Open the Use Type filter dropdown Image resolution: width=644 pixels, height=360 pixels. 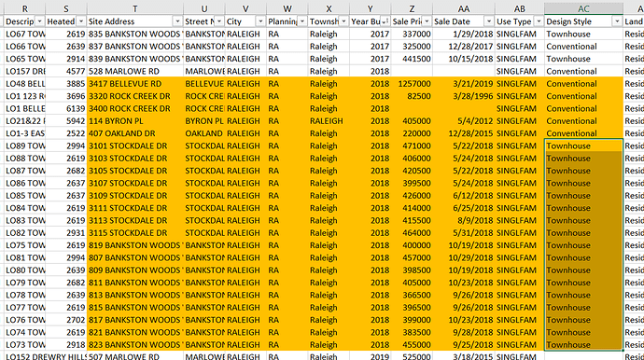click(538, 21)
